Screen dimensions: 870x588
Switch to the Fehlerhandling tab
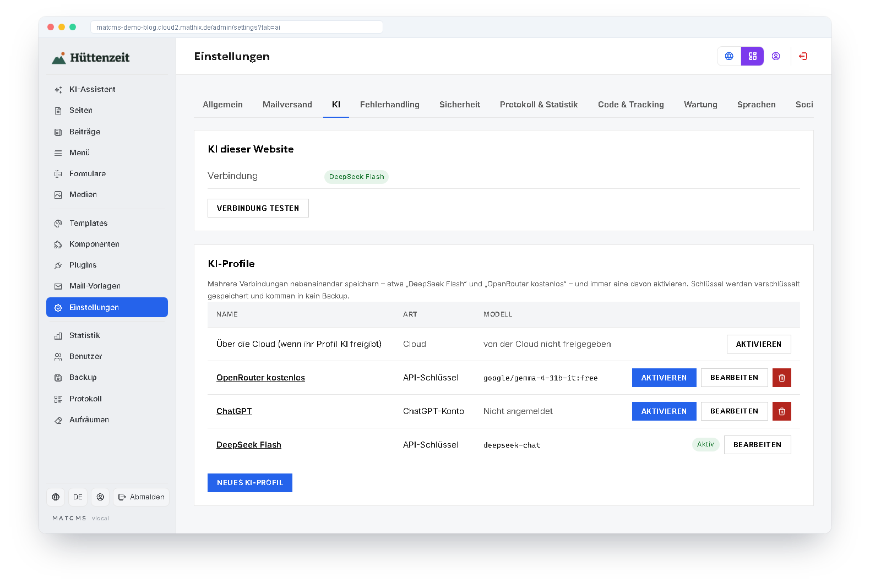coord(390,105)
